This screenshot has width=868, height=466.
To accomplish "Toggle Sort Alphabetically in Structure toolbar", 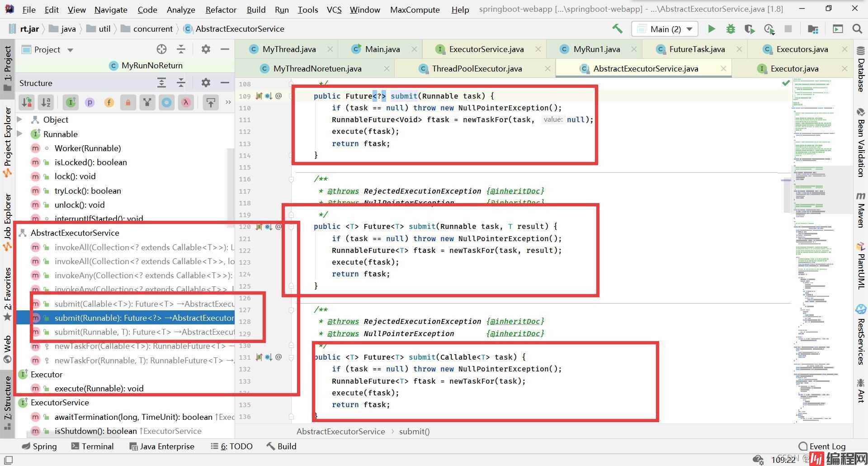I will tap(46, 102).
